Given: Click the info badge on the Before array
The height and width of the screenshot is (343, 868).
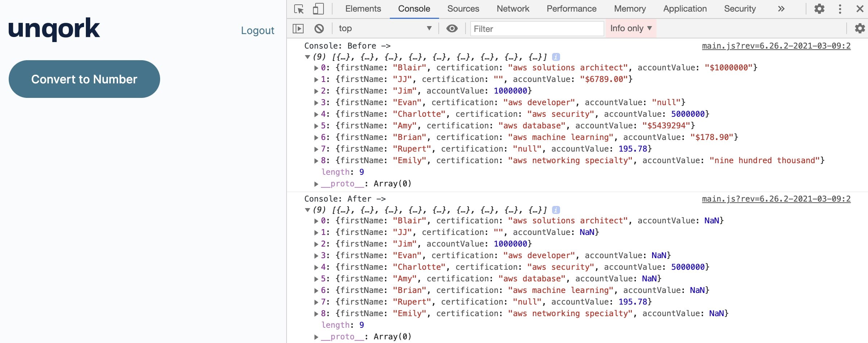Looking at the screenshot, I should (x=556, y=57).
